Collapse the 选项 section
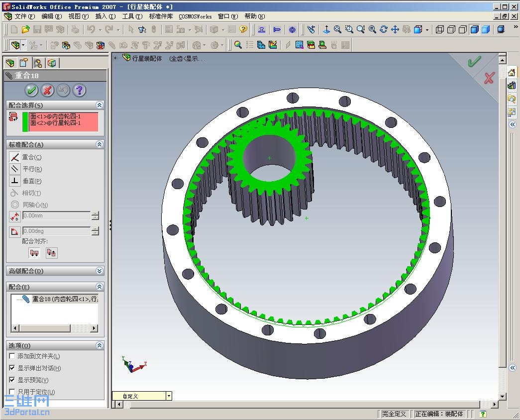This screenshot has width=520, height=420. (99, 345)
